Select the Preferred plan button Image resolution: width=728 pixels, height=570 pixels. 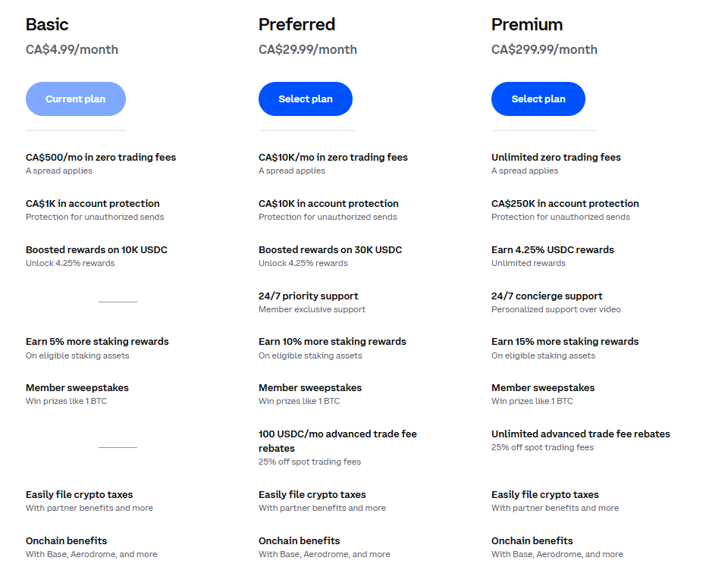pos(305,99)
